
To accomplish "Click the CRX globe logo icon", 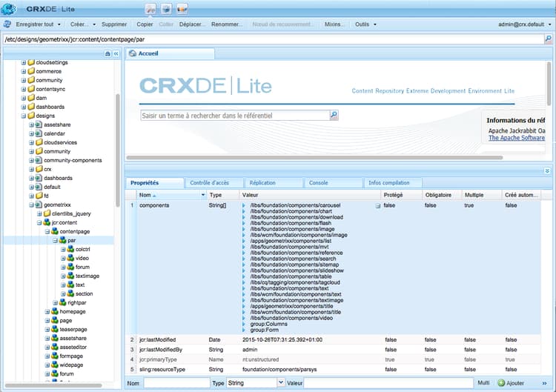I will [8, 9].
